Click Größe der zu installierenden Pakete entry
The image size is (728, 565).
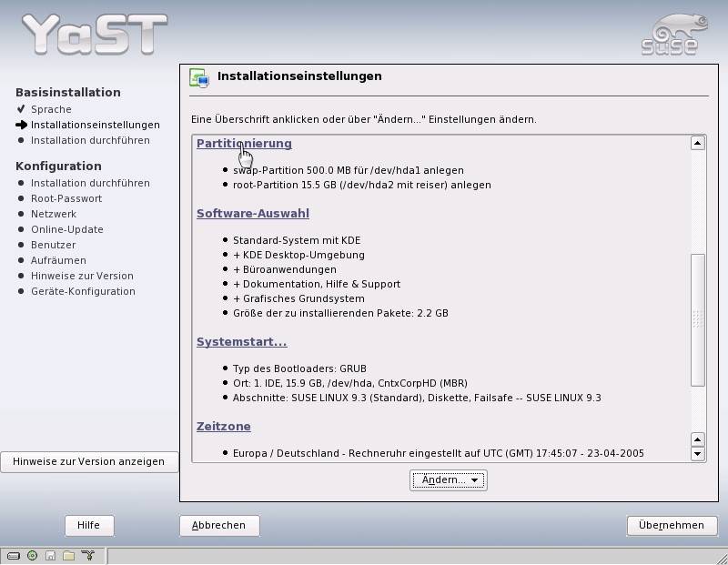click(x=340, y=313)
